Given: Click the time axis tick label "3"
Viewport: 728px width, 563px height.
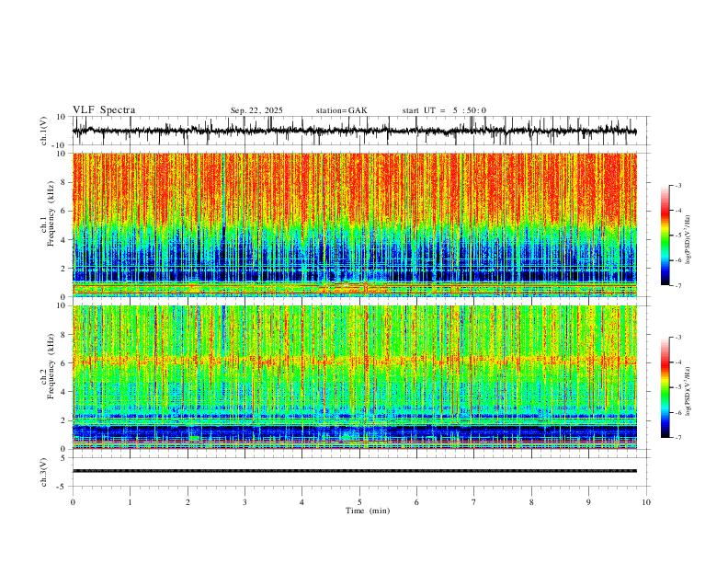Looking at the screenshot, I should point(245,502).
